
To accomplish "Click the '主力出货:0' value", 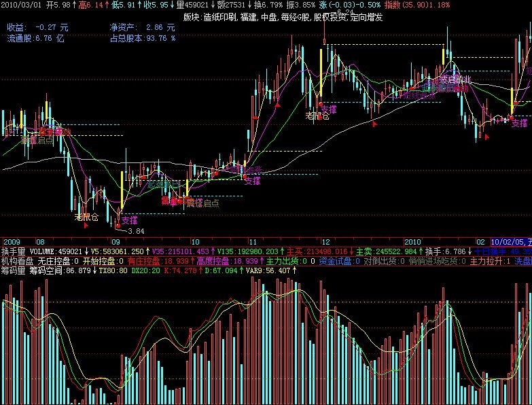I will tap(286, 261).
